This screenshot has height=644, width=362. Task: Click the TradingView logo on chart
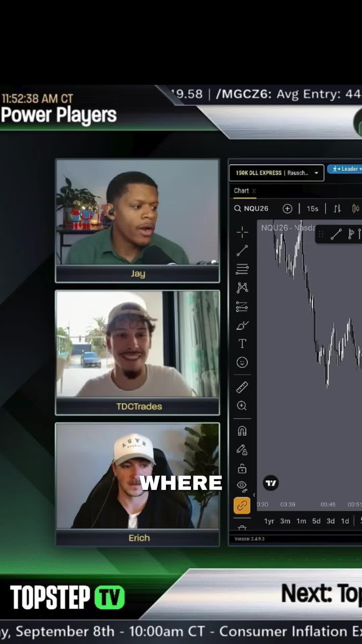pos(271,483)
